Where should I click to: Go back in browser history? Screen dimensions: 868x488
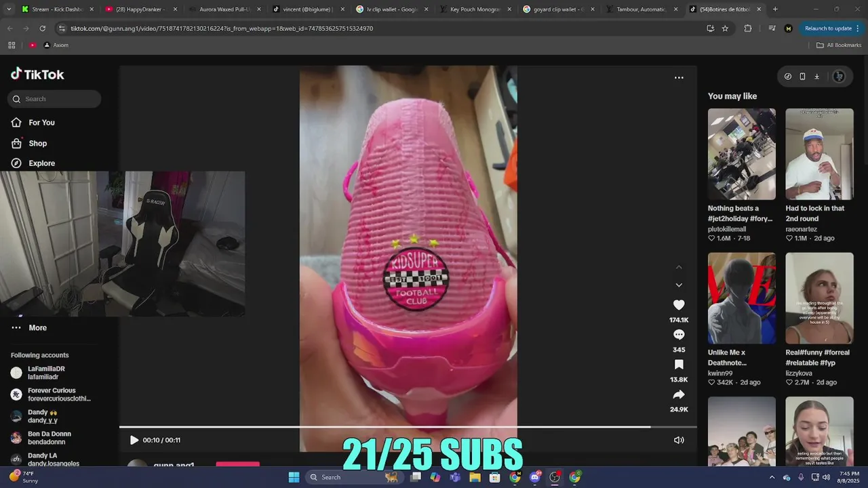(9, 28)
